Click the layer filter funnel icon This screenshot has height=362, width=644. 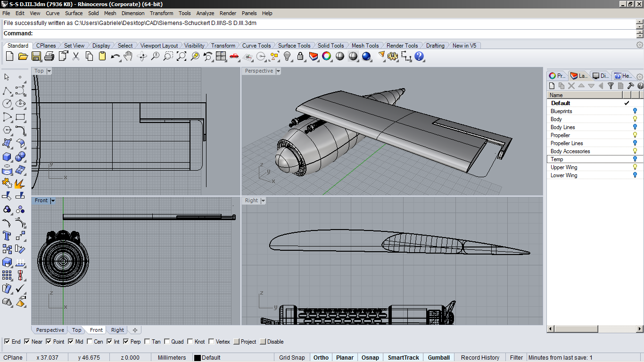[611, 86]
